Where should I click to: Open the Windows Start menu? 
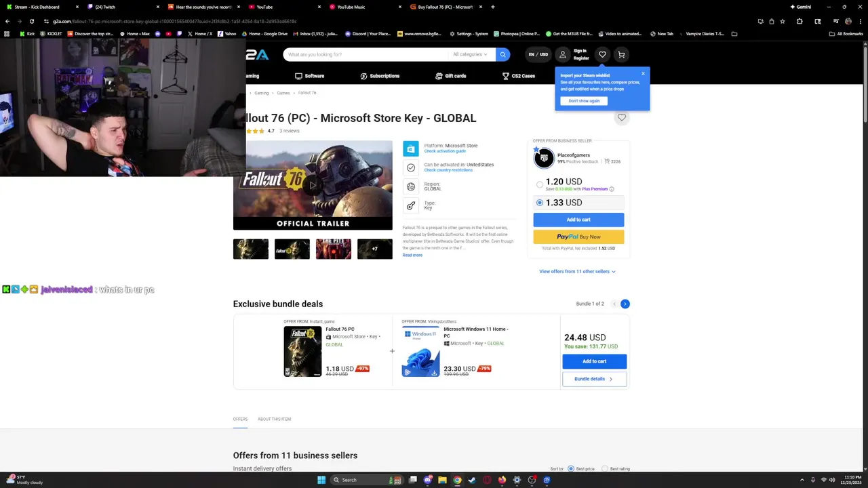point(321,480)
